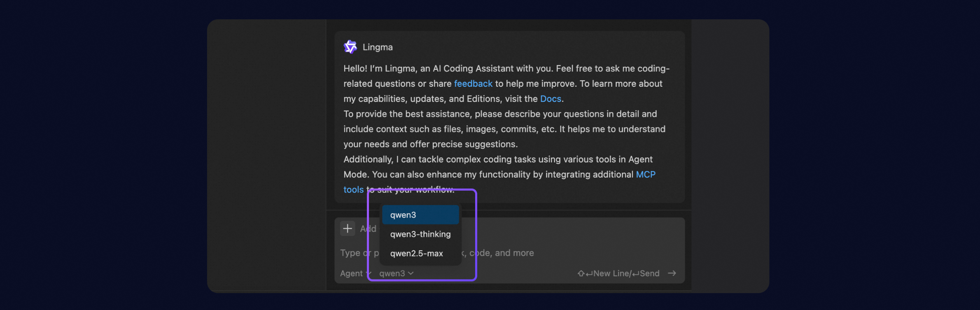Visit the Docs link
Screen dimensions: 980x310
click(551, 99)
